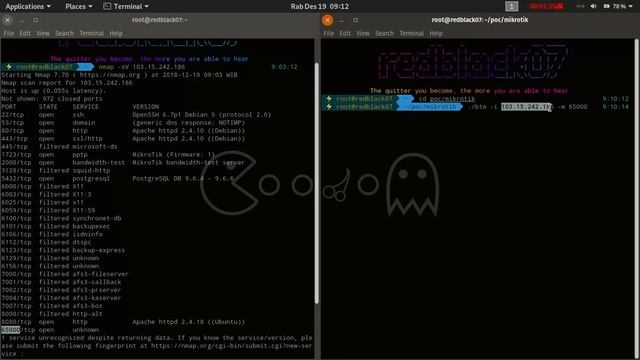
Task: Open Edit menu in the left terminal
Action: click(x=25, y=33)
